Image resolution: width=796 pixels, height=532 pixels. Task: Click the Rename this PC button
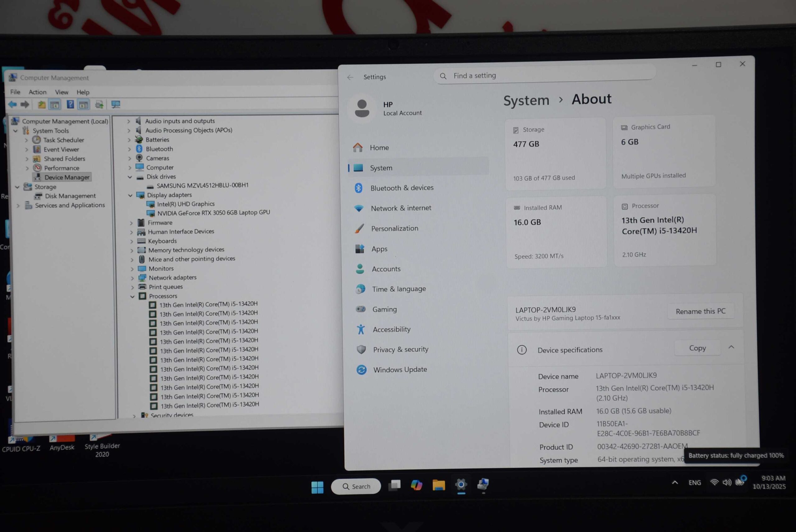[700, 311]
